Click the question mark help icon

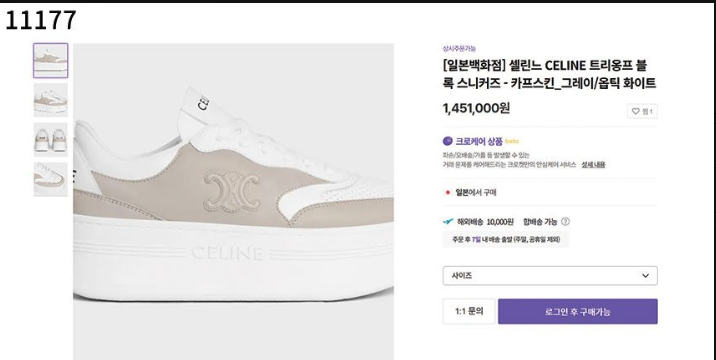pyautogui.click(x=565, y=222)
